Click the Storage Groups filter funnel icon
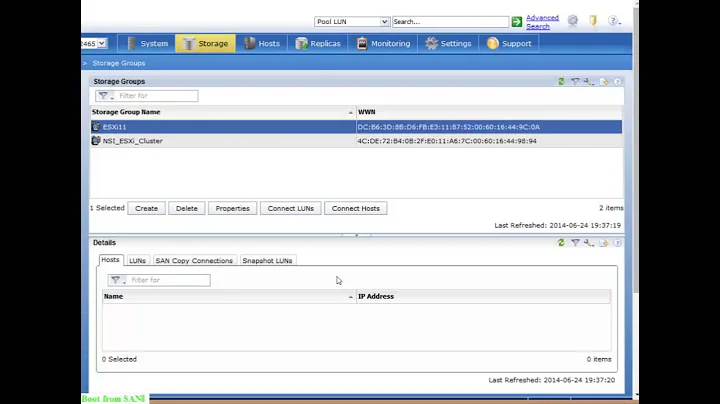Viewport: 720px width, 404px height. point(575,81)
